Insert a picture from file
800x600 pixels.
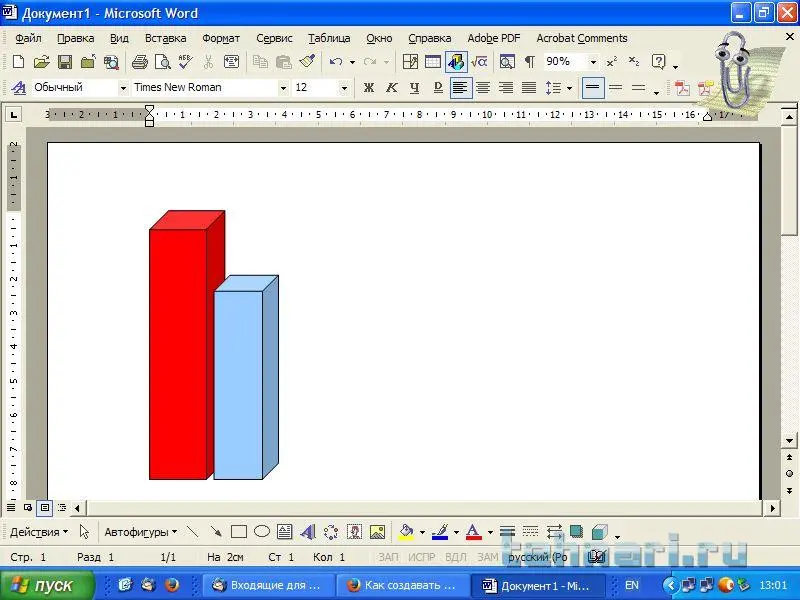(x=377, y=532)
